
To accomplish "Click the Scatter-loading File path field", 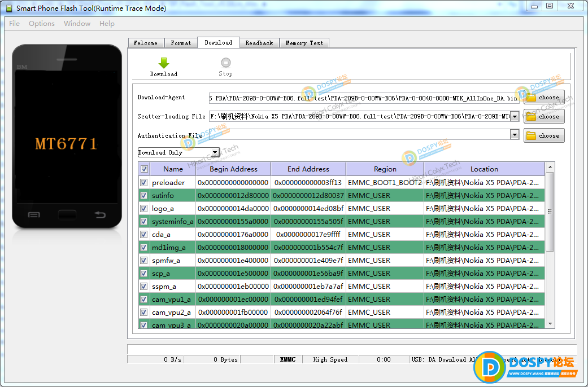I will pyautogui.click(x=360, y=117).
